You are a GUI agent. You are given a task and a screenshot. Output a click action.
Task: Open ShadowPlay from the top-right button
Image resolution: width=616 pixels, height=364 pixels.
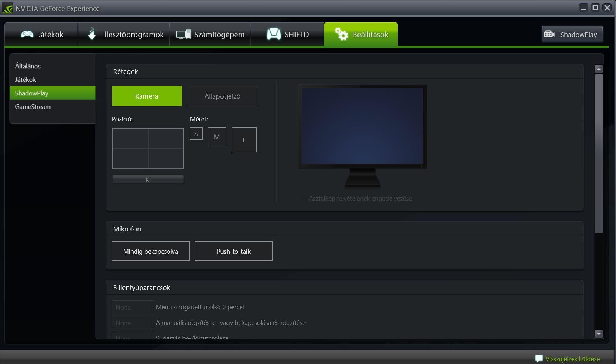click(572, 34)
